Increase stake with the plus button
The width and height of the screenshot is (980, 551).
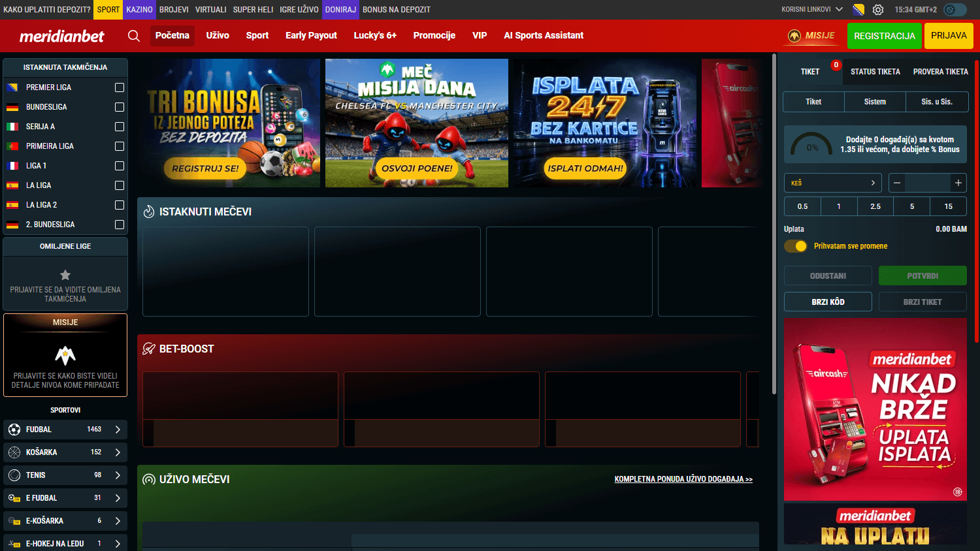958,183
